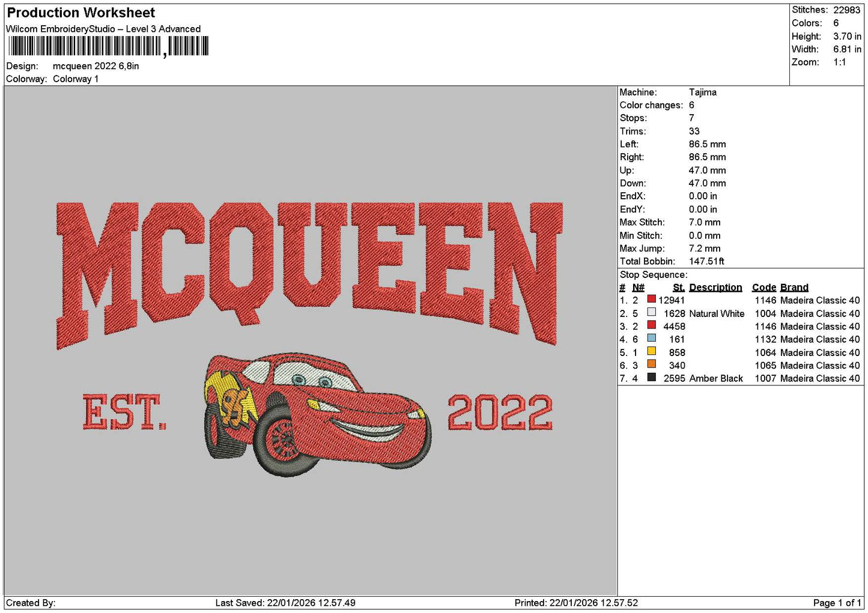Click code '1132' in row 4
Screen dimensions: 868x613
tap(765, 339)
